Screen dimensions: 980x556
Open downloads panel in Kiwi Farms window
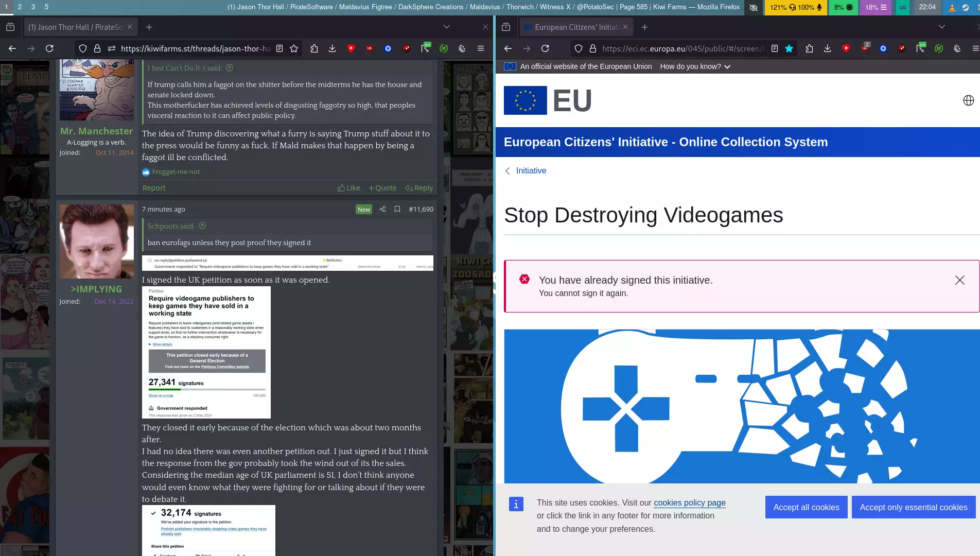pyautogui.click(x=332, y=48)
